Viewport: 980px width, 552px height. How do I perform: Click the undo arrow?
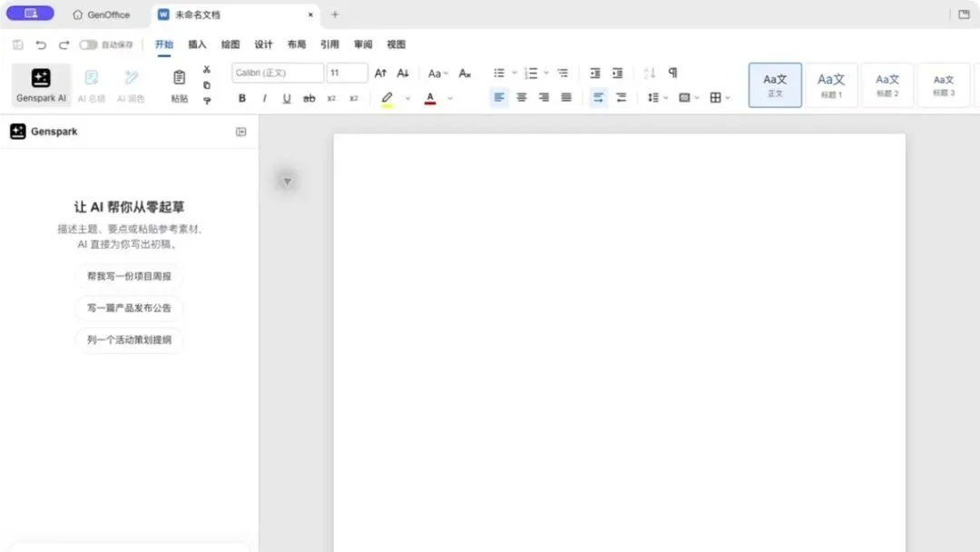tap(41, 44)
